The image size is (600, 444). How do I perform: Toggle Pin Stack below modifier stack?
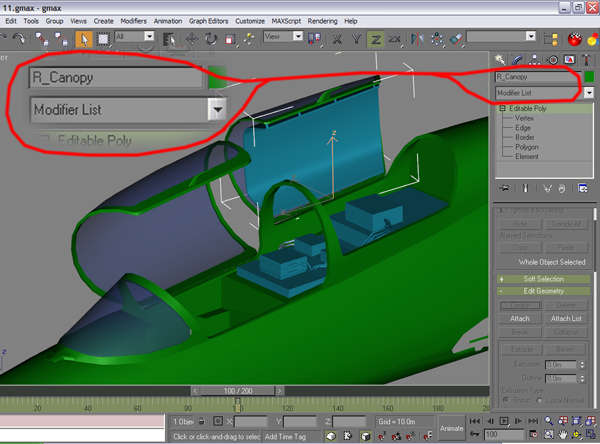pos(505,188)
